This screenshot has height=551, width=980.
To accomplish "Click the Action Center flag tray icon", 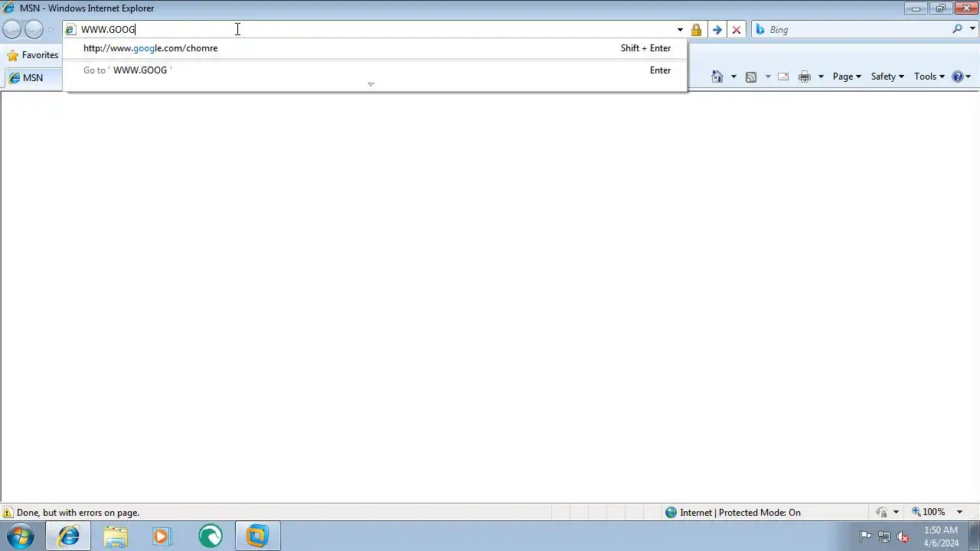I will pos(865,536).
